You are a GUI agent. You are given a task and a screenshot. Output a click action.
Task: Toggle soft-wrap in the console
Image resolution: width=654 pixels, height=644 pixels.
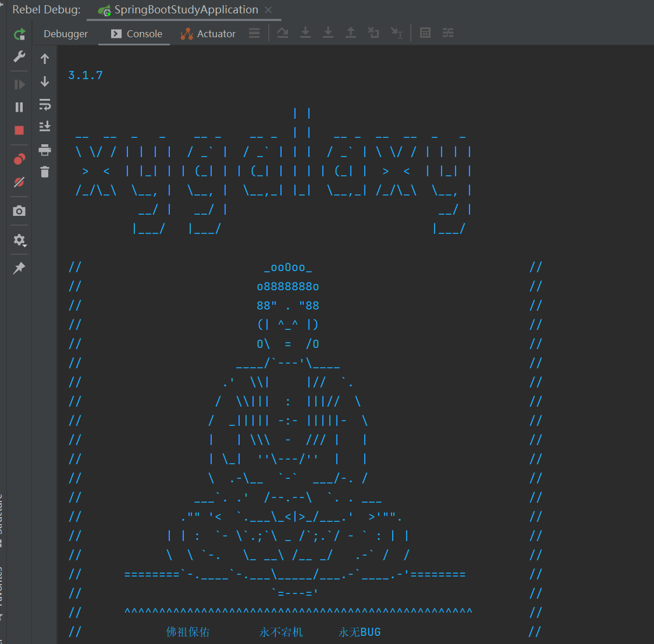[45, 105]
